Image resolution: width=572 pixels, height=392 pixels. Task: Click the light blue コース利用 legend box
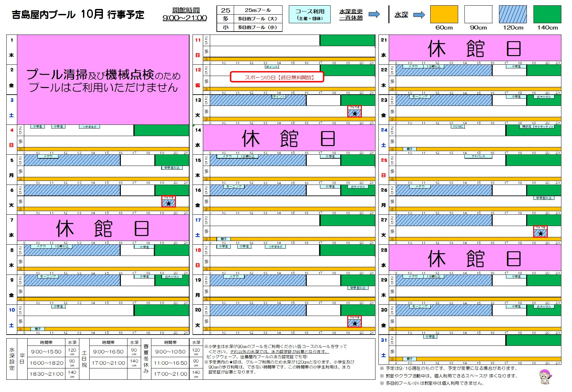pyautogui.click(x=310, y=14)
